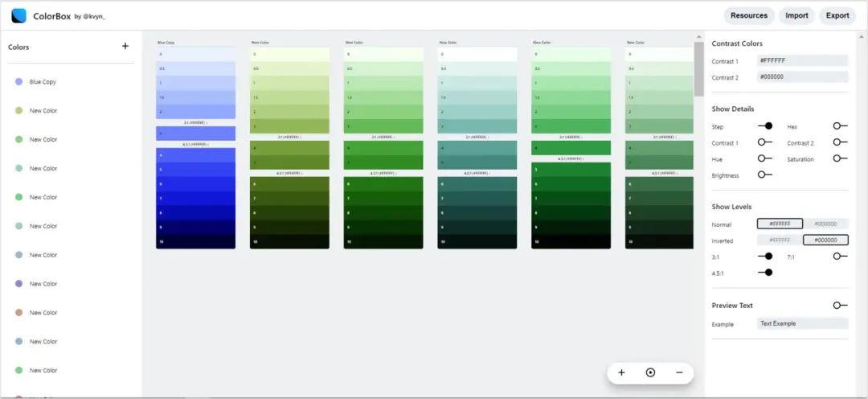Image resolution: width=868 pixels, height=399 pixels.
Task: Click the Blue Copy palette step 7 swatch
Action: (x=195, y=199)
